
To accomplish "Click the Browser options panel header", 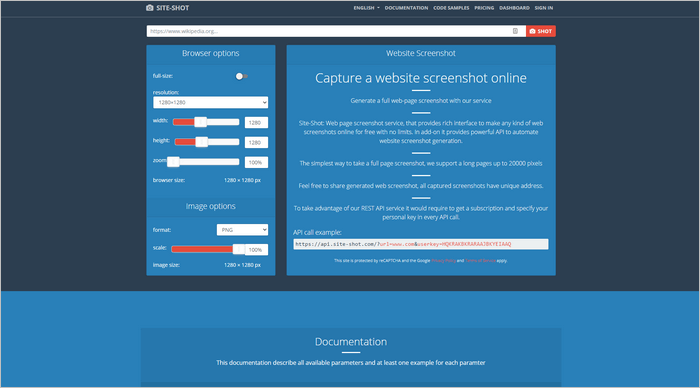I will [210, 53].
